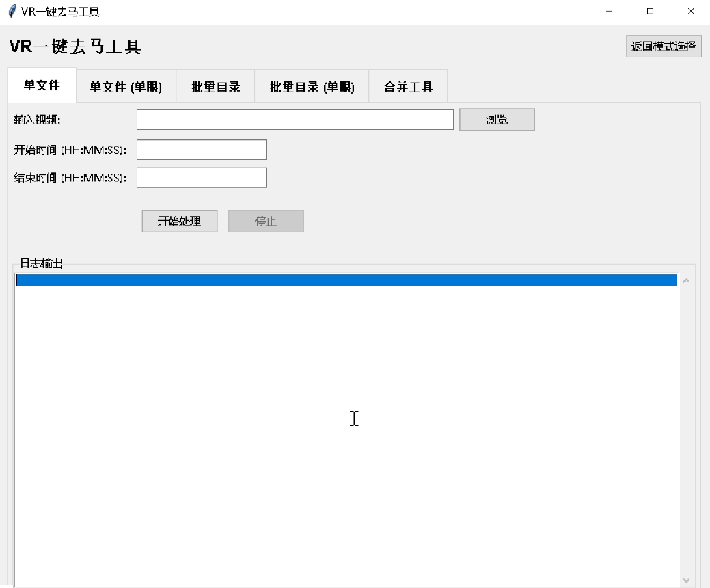Click the 浏览 button
The image size is (710, 588).
point(497,120)
